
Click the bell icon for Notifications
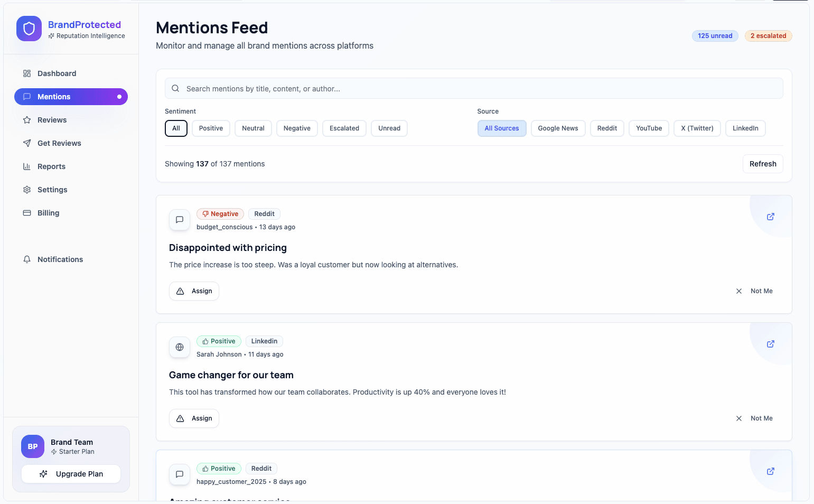[x=27, y=259]
